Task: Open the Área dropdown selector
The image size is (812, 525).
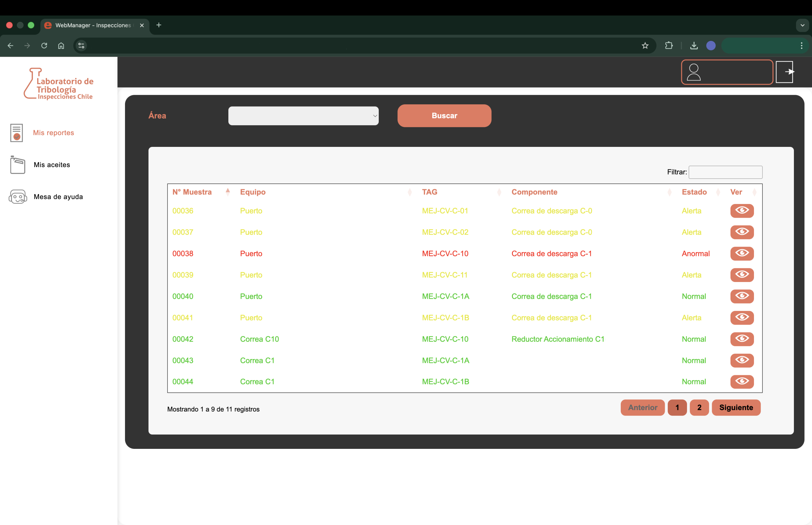Action: pyautogui.click(x=303, y=116)
